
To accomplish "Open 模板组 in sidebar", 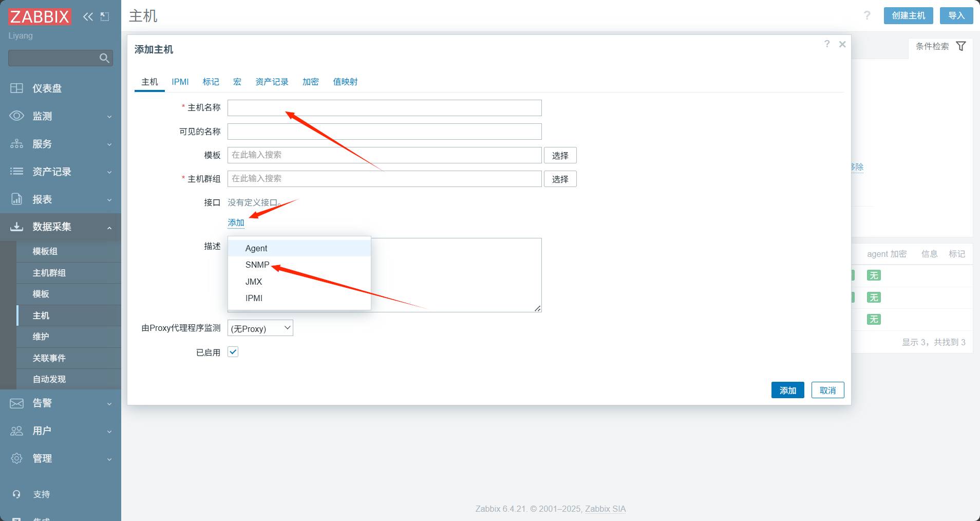I will pos(69,251).
